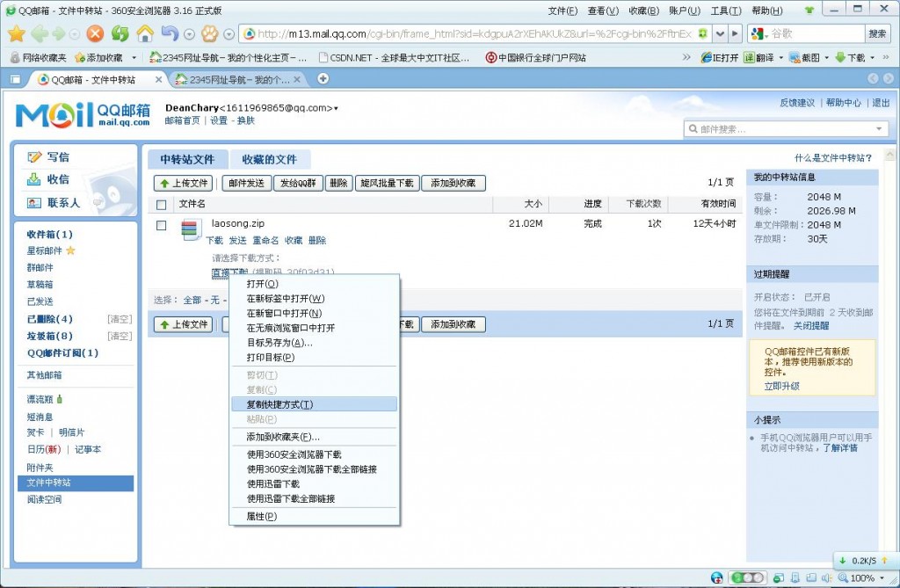Image resolution: width=900 pixels, height=588 pixels.
Task: Click the tab list icon left of tabs
Action: click(x=16, y=79)
